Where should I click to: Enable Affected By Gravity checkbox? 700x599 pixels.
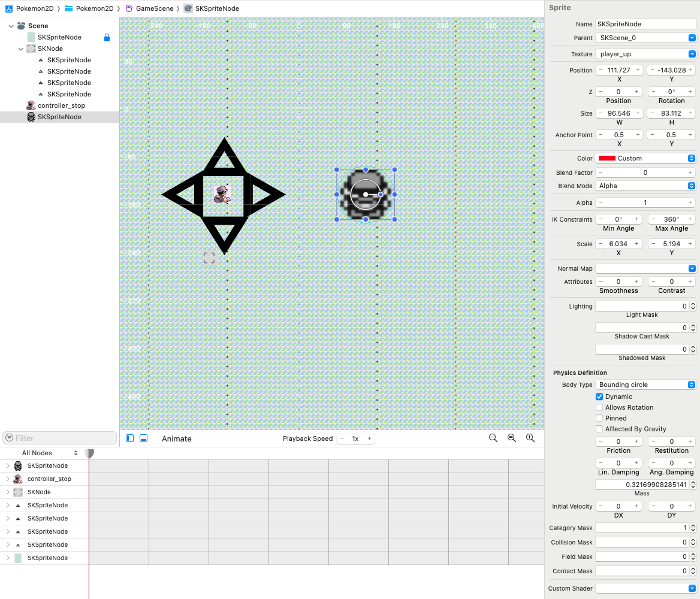[x=599, y=429]
